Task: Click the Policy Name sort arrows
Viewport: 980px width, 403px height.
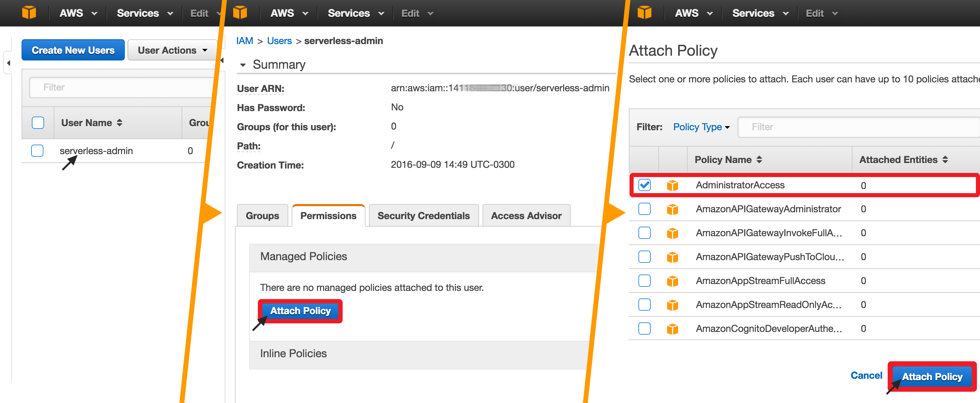Action: [759, 160]
